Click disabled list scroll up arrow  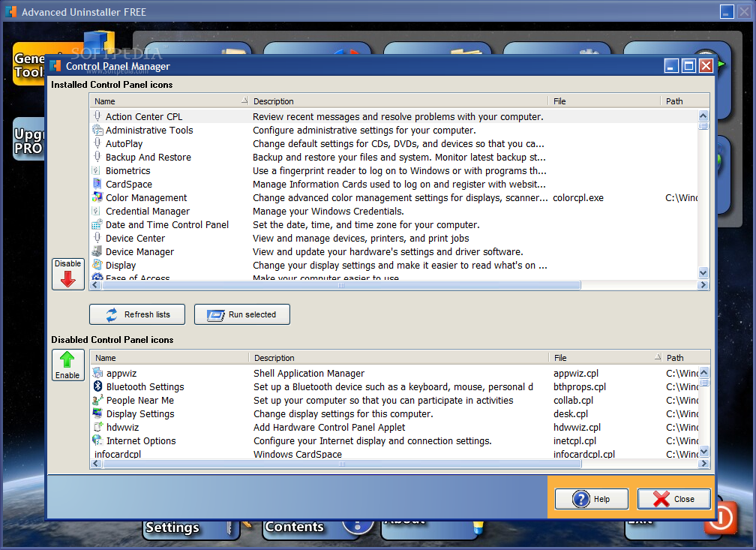(x=704, y=372)
